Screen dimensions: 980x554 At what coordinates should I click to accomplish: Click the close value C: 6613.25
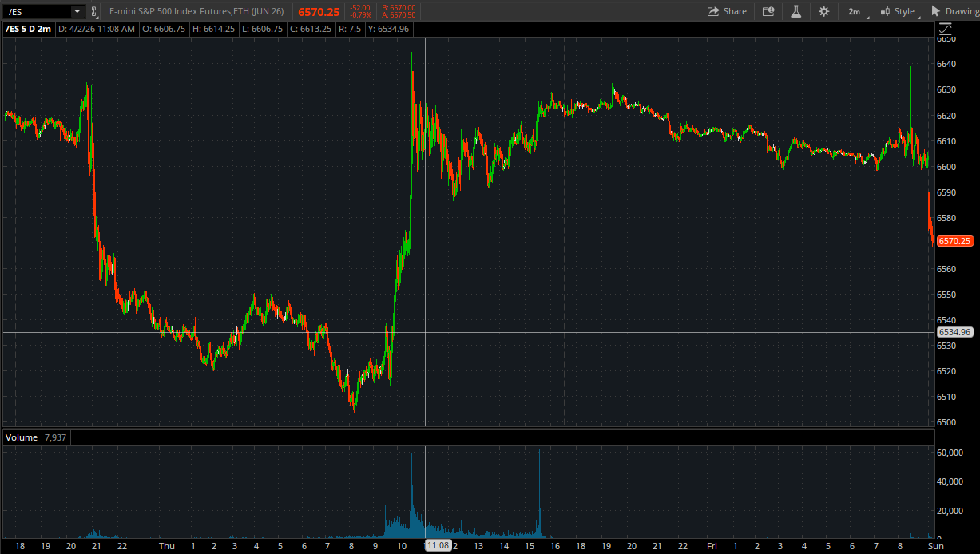(311, 29)
